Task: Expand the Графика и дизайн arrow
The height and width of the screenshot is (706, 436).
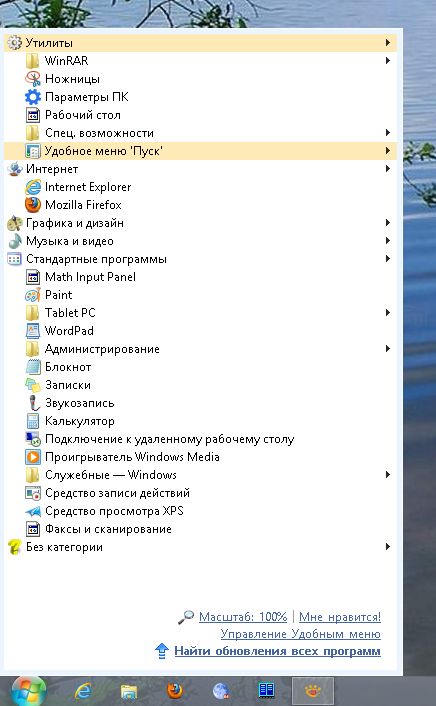Action: 388,223
